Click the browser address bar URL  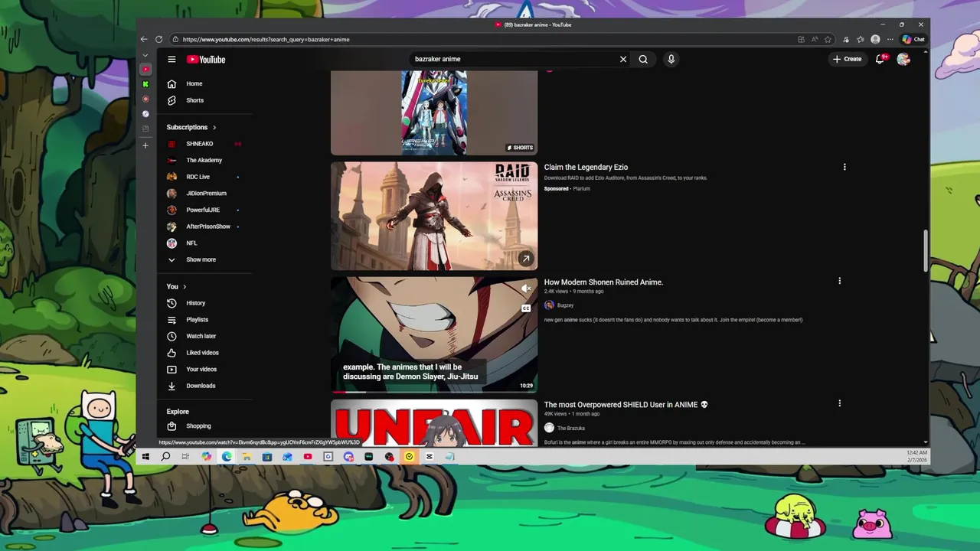pos(266,39)
